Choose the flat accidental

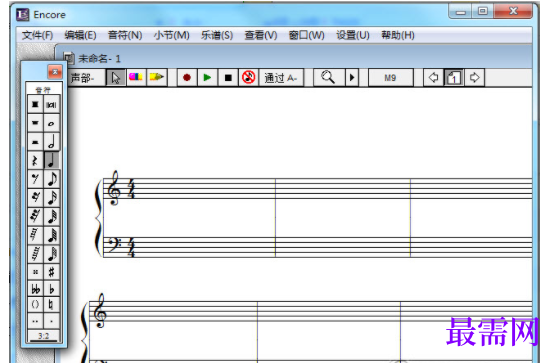tap(52, 289)
